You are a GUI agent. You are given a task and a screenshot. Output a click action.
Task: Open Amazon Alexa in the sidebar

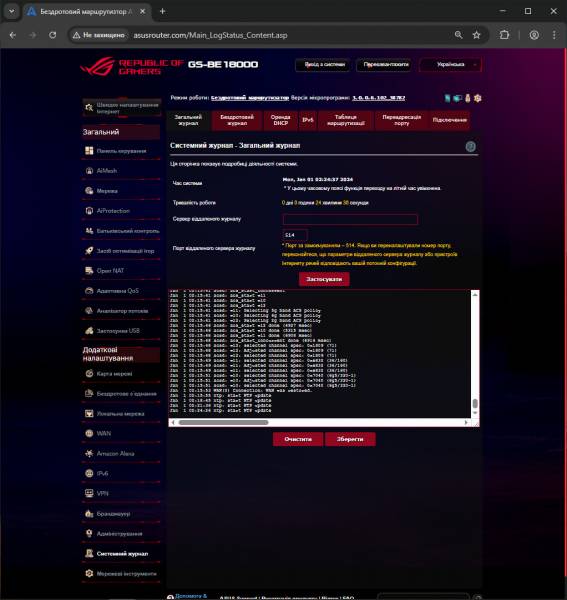[121, 453]
